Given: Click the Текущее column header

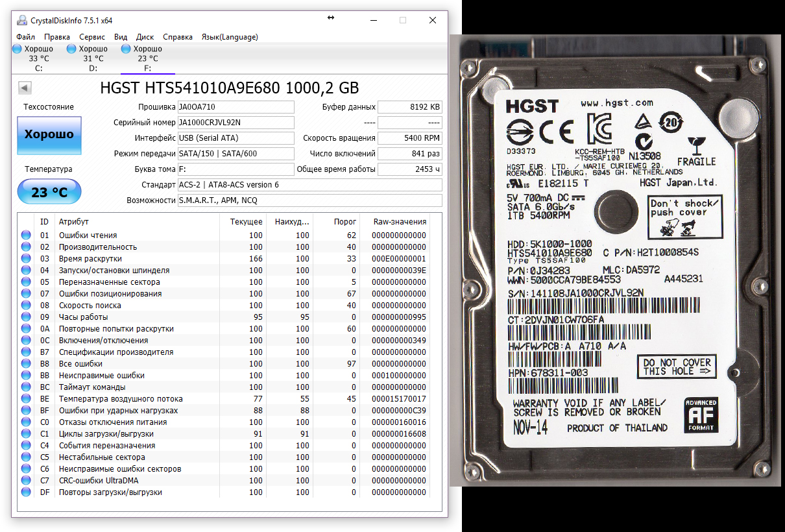Looking at the screenshot, I should click(243, 222).
